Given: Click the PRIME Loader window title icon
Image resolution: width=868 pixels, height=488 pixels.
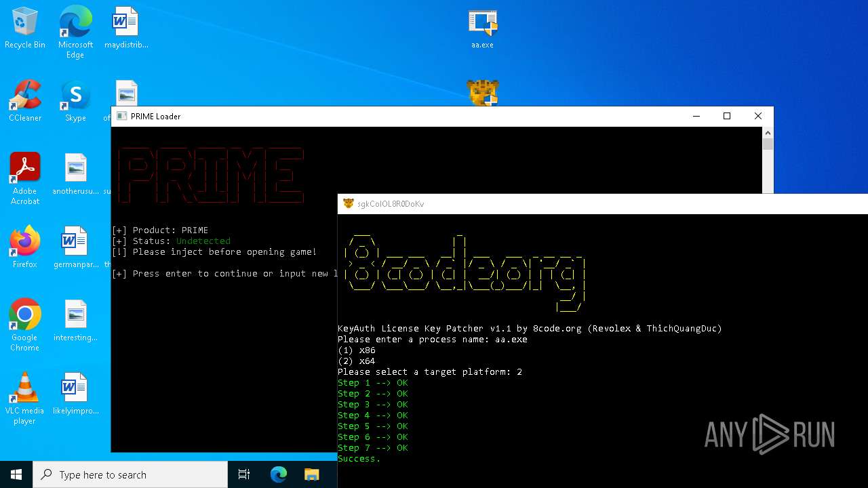Looking at the screenshot, I should coord(121,116).
